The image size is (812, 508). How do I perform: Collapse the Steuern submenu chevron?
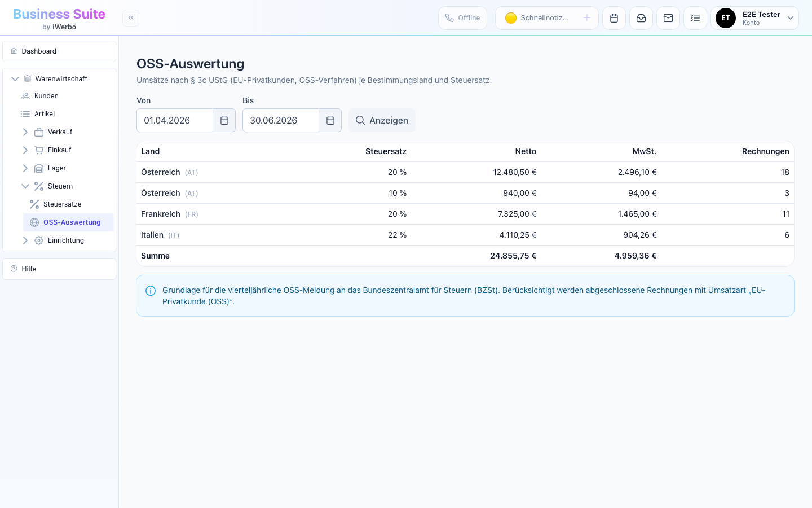coord(25,186)
